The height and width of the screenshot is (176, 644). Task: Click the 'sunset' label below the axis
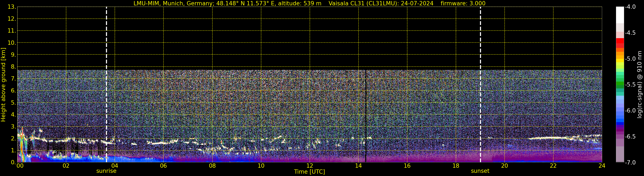[480, 171]
